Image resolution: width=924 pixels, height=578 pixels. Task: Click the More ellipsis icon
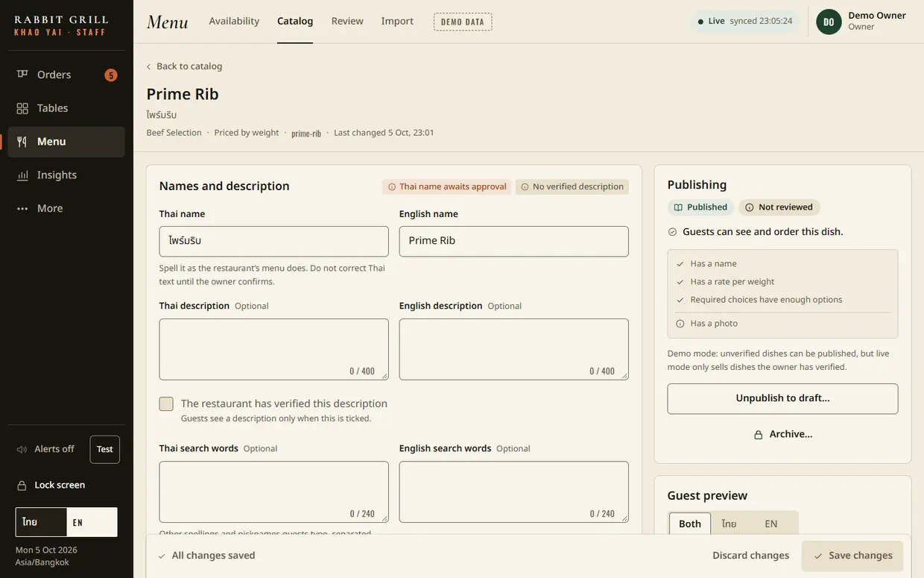click(22, 209)
